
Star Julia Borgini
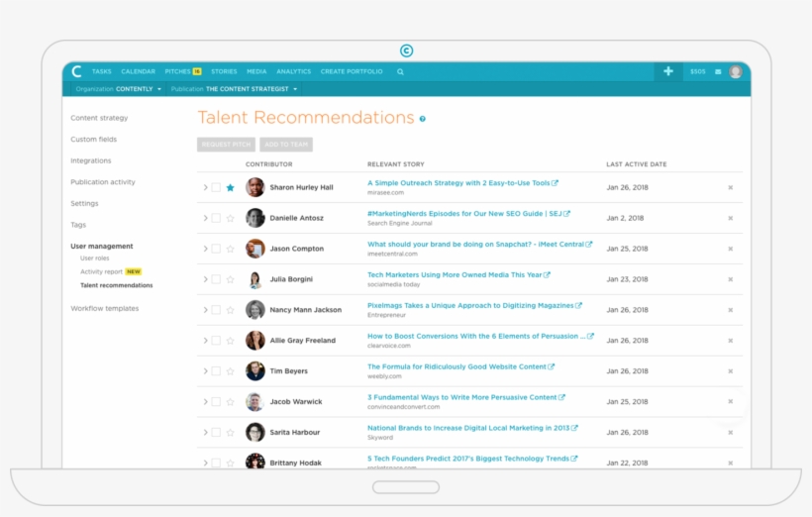[231, 279]
